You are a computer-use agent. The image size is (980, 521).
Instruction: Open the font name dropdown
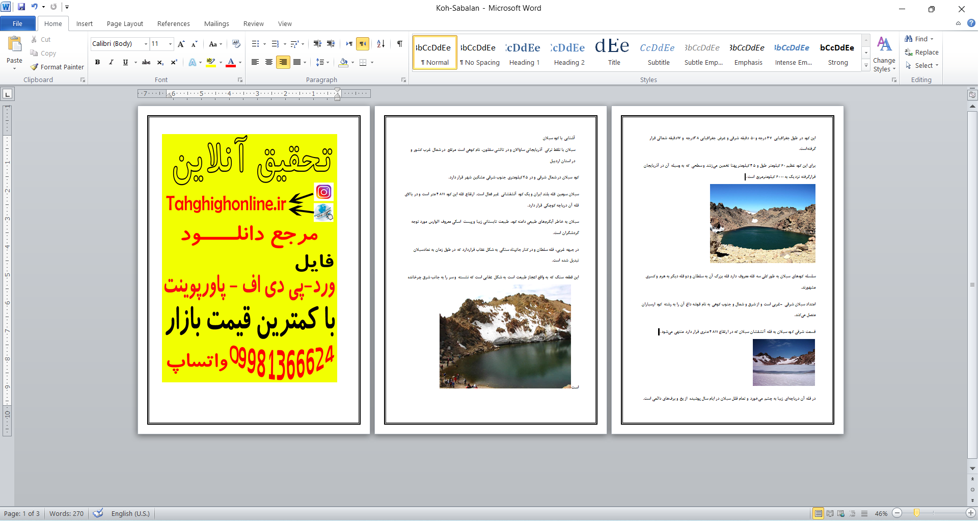[146, 44]
